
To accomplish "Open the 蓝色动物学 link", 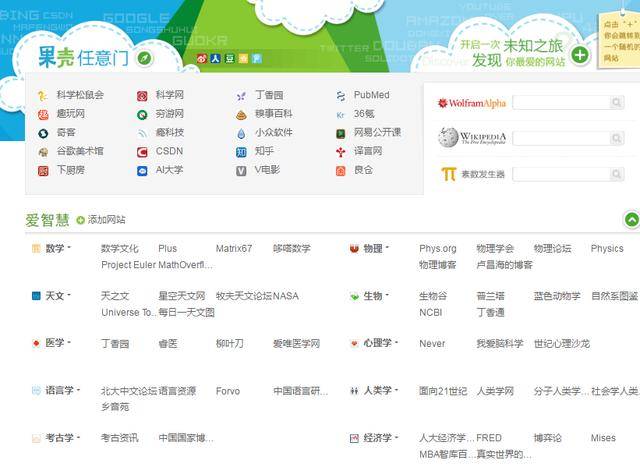I will coord(557,296).
